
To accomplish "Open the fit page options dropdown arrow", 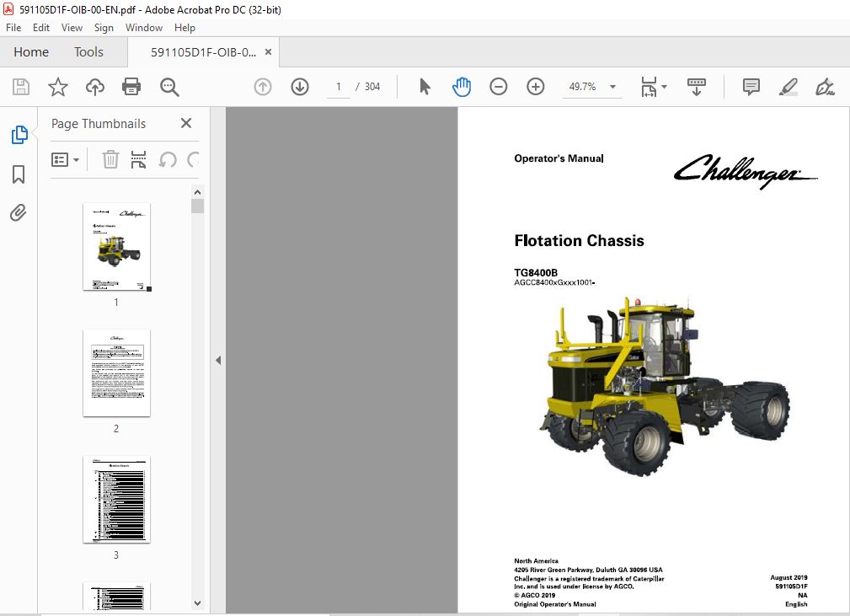I will [x=664, y=87].
